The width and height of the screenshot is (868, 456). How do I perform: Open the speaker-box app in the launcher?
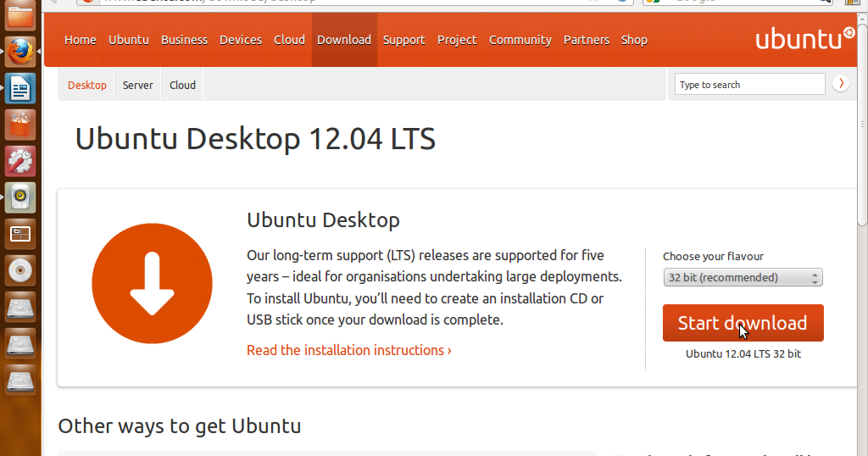click(20, 197)
